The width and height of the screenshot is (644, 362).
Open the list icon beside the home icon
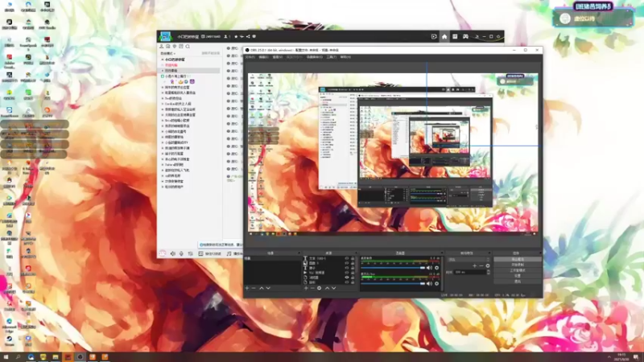[x=455, y=36]
